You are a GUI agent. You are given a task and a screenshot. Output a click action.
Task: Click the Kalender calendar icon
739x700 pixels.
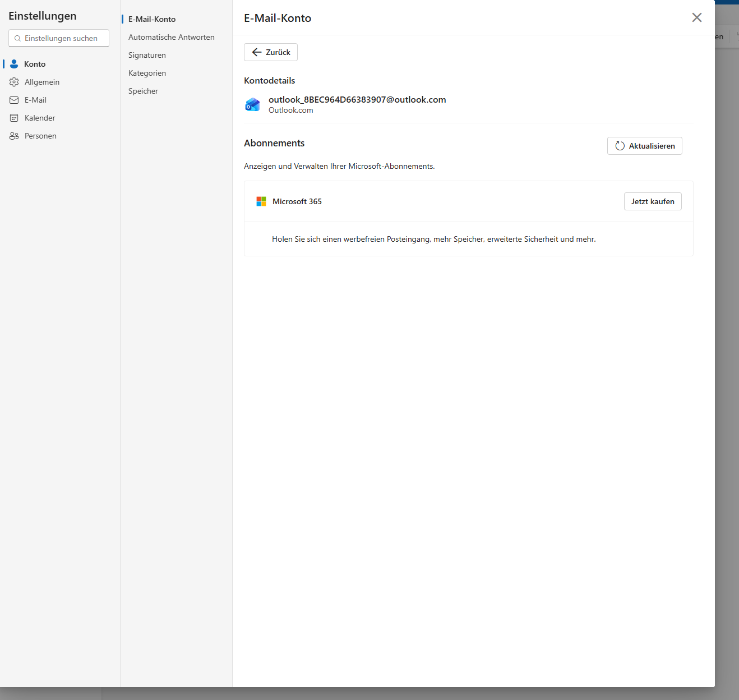(x=14, y=118)
